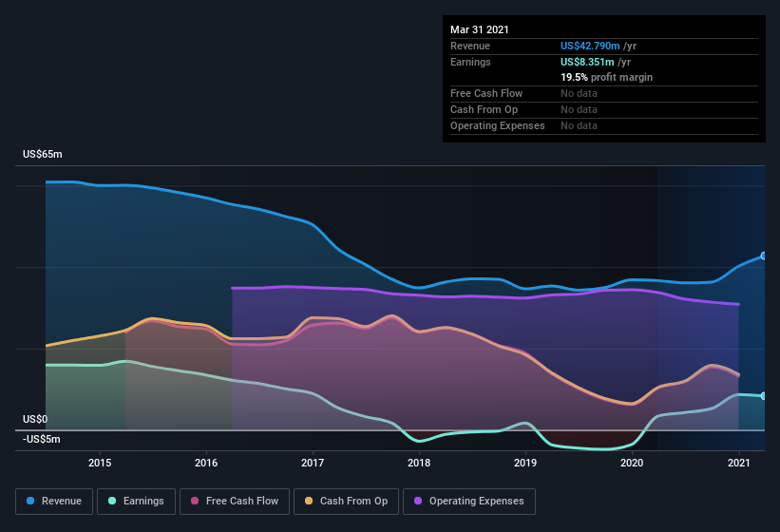Toggle the Operating Expenses legend button
The height and width of the screenshot is (532, 780).
pyautogui.click(x=469, y=502)
